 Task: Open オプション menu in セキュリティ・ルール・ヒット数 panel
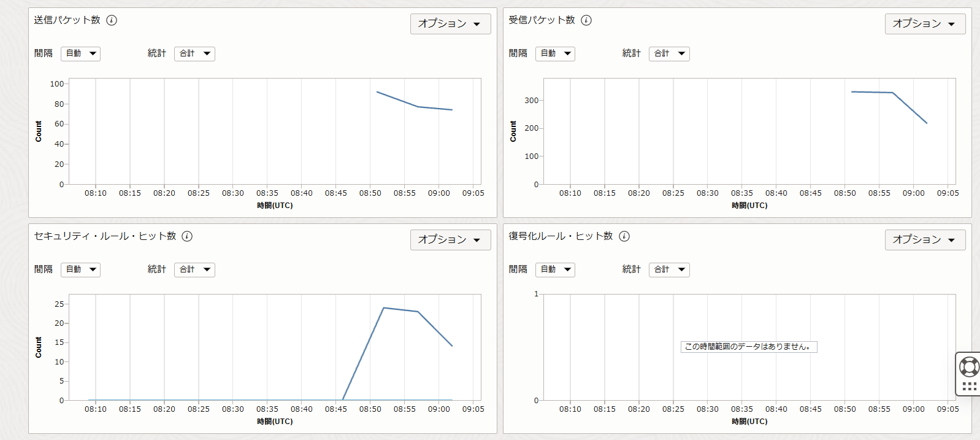(451, 240)
